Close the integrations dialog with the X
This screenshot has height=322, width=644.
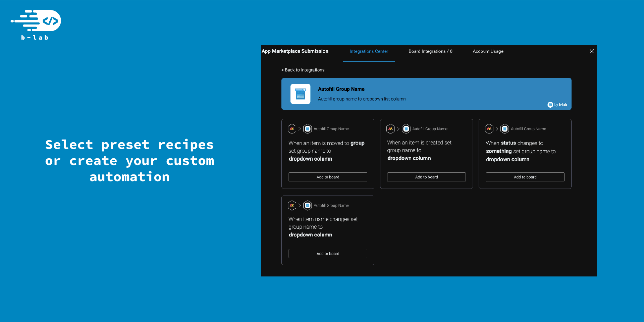592,51
